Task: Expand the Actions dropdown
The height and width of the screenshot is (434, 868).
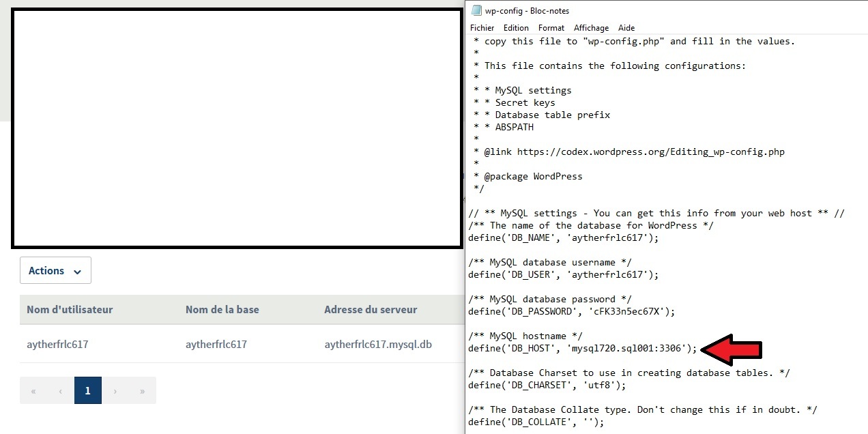Action: [55, 270]
